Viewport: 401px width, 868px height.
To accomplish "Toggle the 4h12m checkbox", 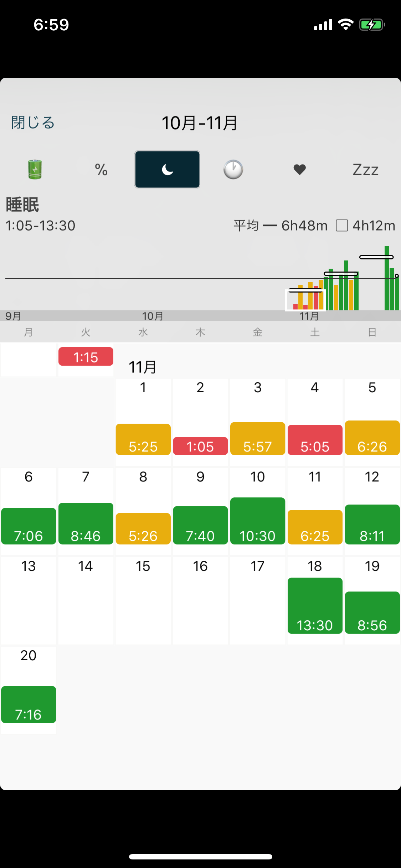I will (342, 226).
